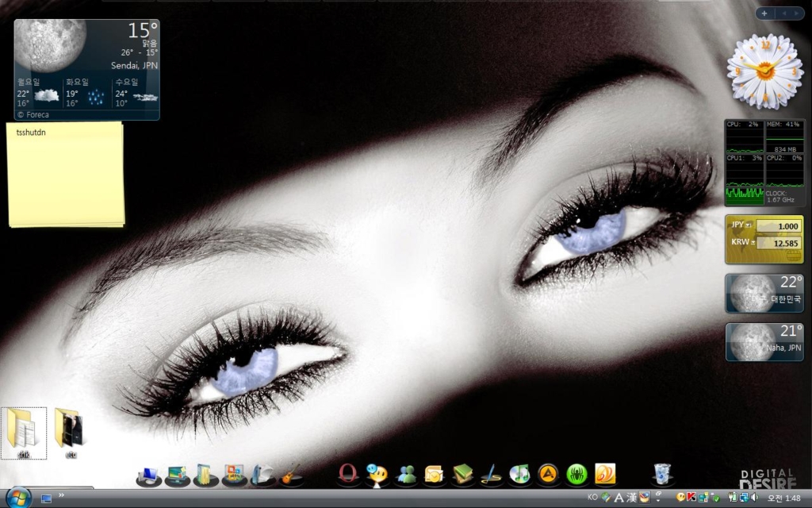Edit the KRW amount field 12.585
The width and height of the screenshot is (812, 508).
pyautogui.click(x=779, y=243)
